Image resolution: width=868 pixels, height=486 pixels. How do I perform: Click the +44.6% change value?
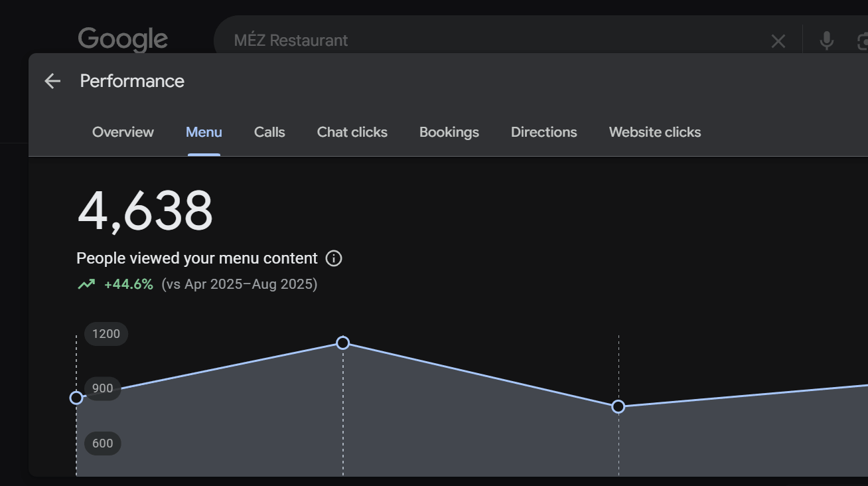tap(129, 284)
